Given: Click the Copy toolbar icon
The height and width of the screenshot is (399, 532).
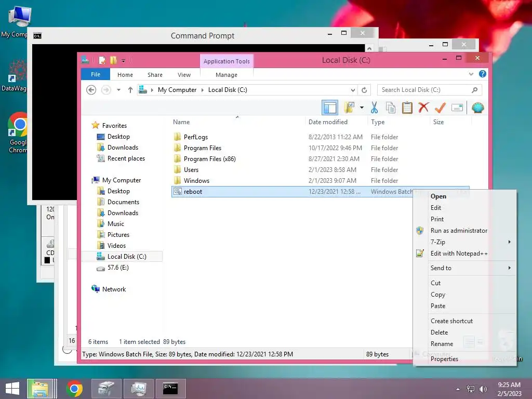Looking at the screenshot, I should point(391,108).
